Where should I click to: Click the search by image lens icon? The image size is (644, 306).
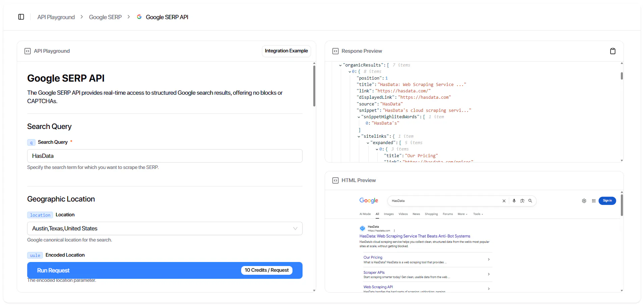pyautogui.click(x=522, y=201)
